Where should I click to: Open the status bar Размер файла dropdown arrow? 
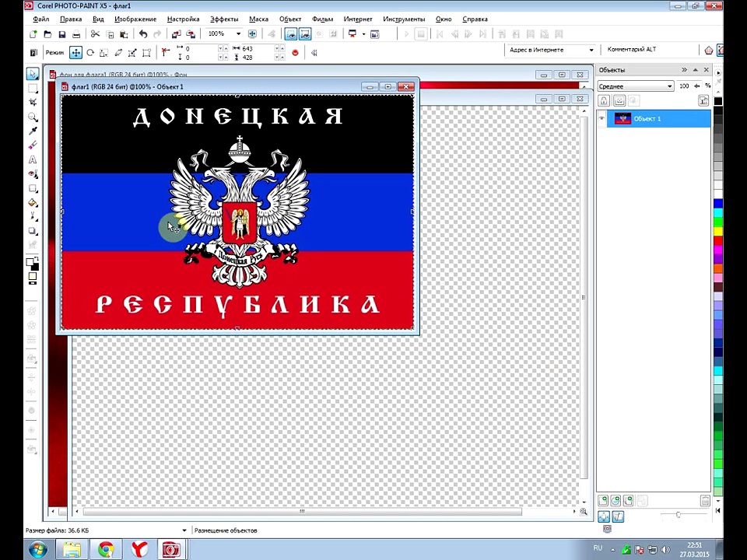(x=184, y=530)
